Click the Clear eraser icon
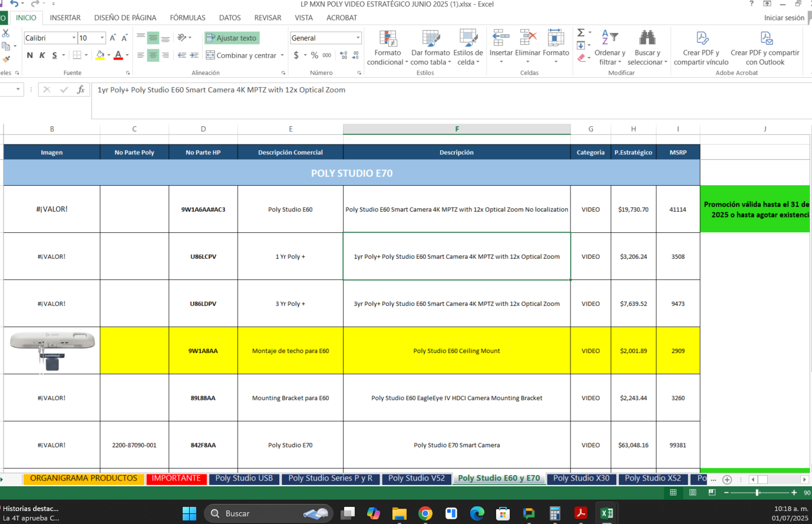Image resolution: width=812 pixels, height=524 pixels. pos(582,58)
